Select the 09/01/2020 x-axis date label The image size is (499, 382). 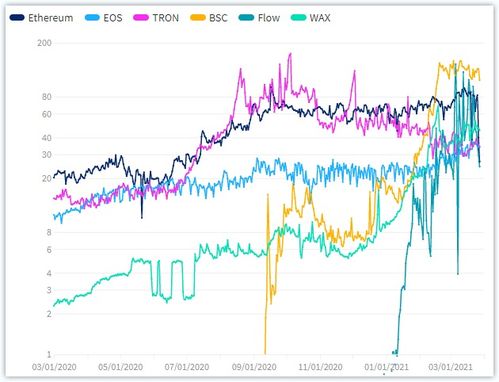tap(254, 367)
